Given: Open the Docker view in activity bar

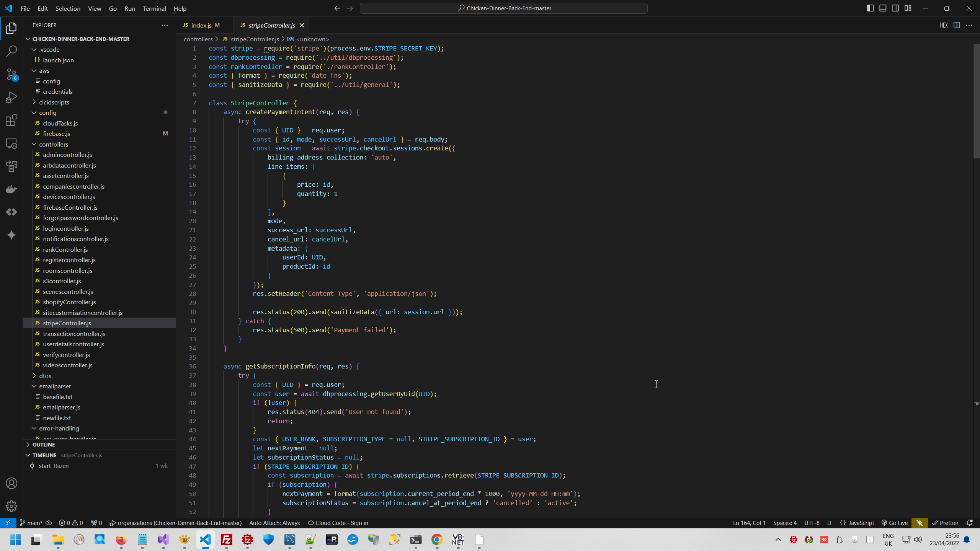Looking at the screenshot, I should click(11, 189).
